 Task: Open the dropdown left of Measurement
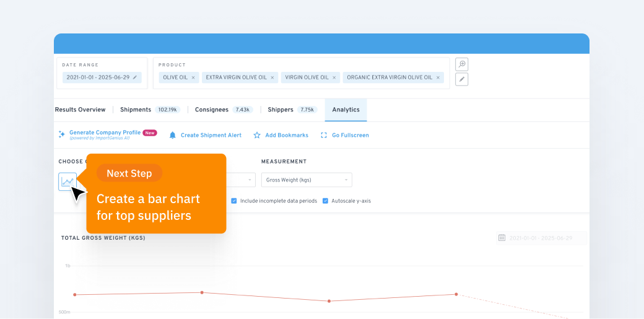pyautogui.click(x=240, y=180)
